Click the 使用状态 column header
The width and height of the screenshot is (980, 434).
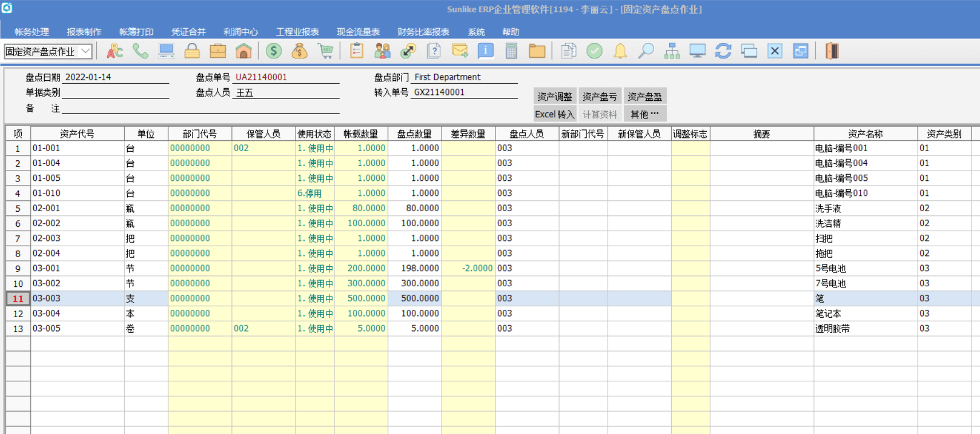tap(314, 134)
